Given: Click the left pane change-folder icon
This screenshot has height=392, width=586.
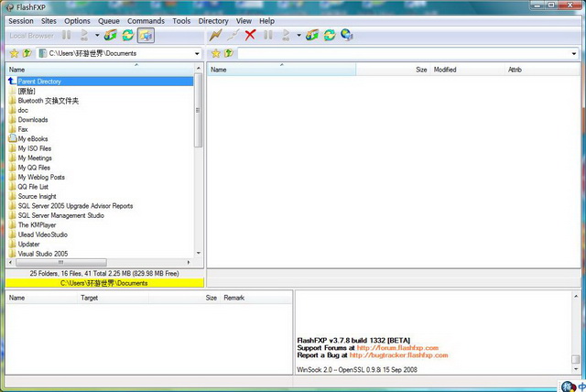Looking at the screenshot, I should click(x=111, y=35).
